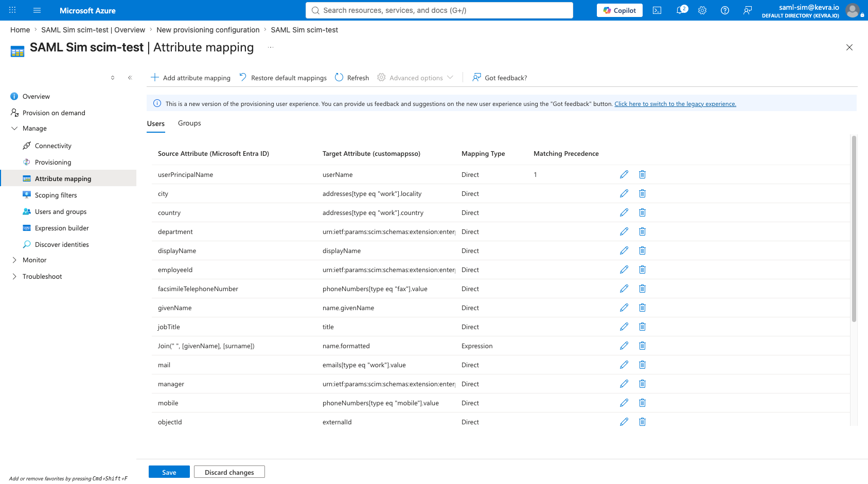Open the Advanced options dropdown
868x484 pixels.
415,78
